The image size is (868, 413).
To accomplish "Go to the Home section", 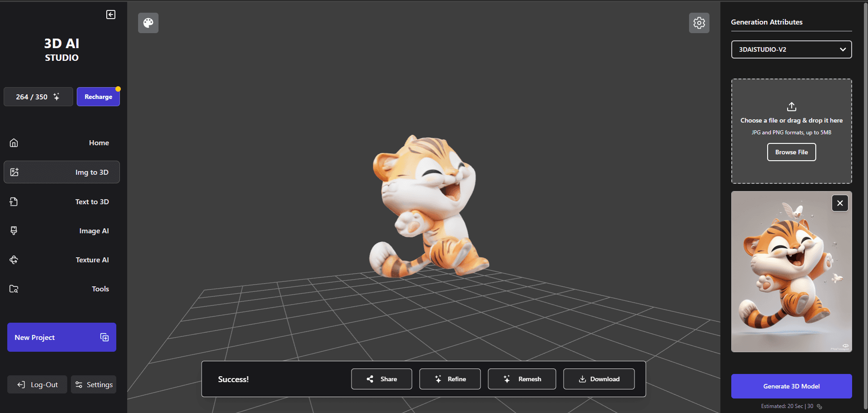I will coord(61,143).
